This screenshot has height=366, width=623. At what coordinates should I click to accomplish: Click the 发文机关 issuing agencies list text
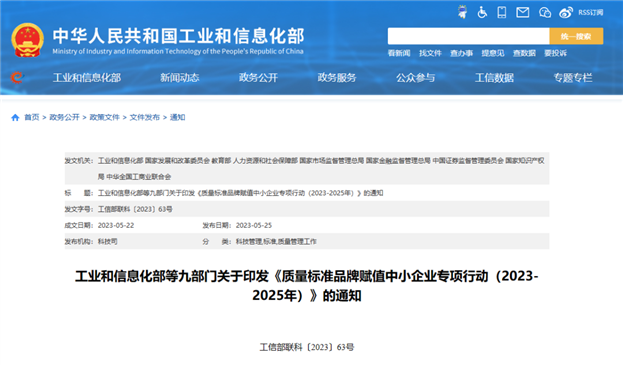click(321, 168)
